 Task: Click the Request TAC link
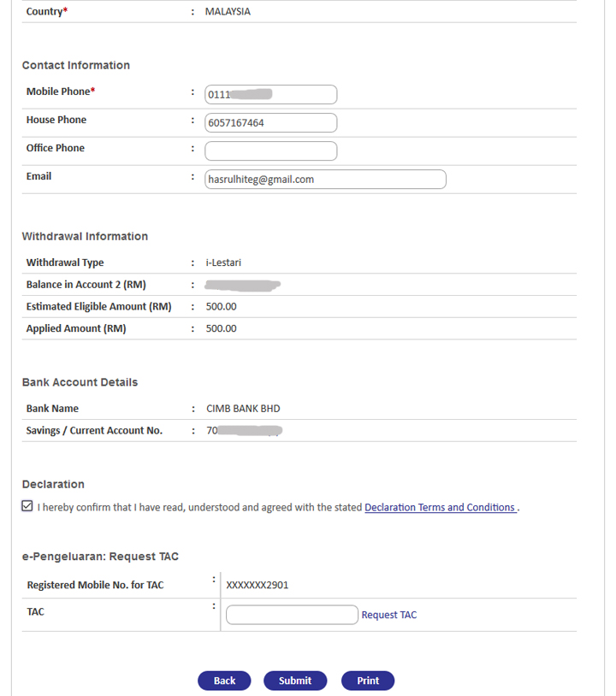pyautogui.click(x=389, y=615)
